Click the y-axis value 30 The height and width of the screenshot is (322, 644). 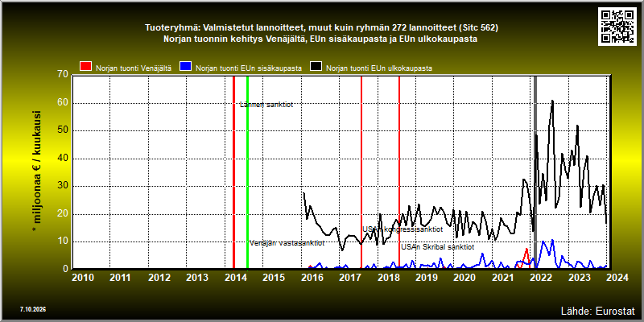pyautogui.click(x=63, y=186)
